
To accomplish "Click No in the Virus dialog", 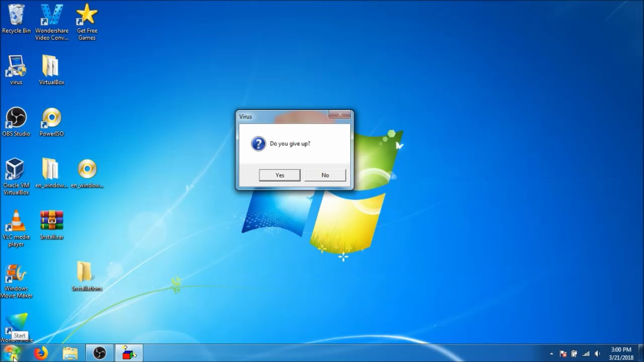I will (x=325, y=175).
